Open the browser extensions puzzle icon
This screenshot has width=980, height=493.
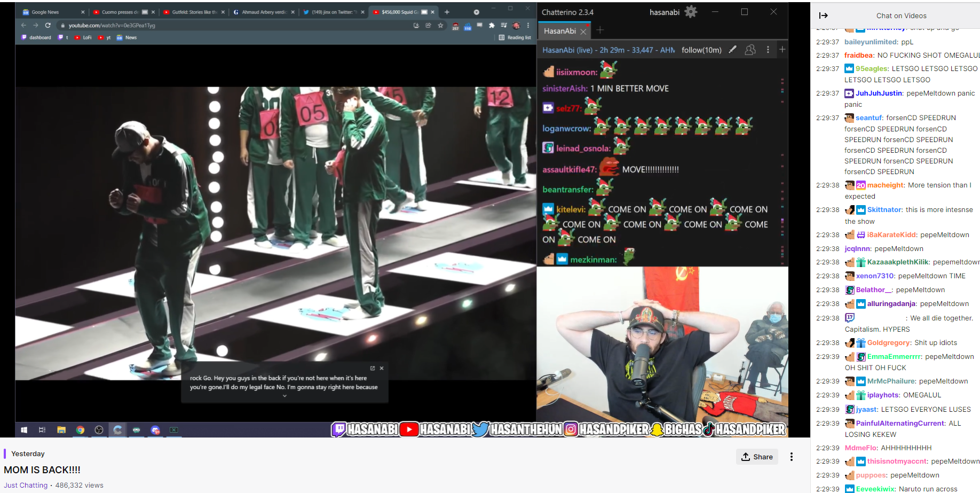492,25
